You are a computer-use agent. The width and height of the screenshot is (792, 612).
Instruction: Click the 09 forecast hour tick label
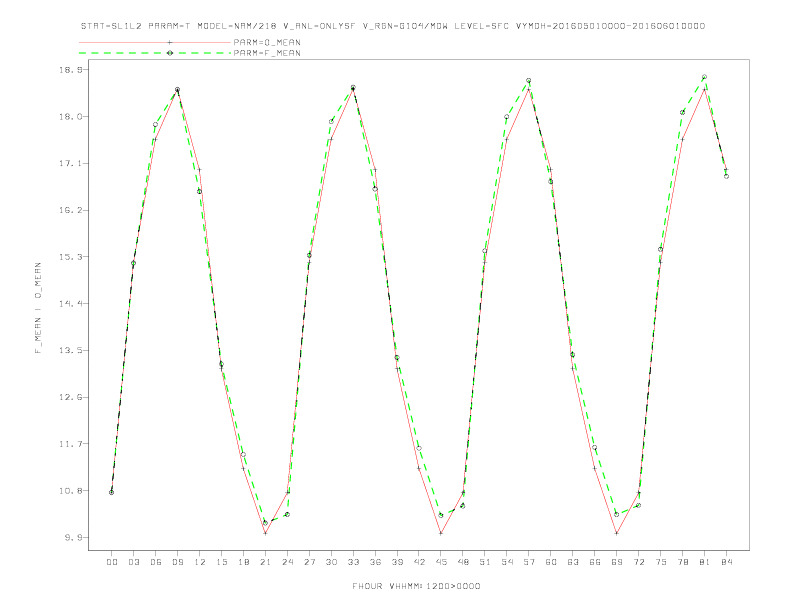(x=177, y=562)
